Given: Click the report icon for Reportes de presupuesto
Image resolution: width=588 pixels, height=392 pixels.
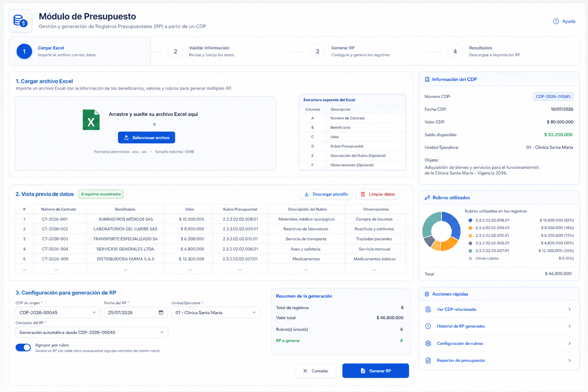Looking at the screenshot, I should click(428, 361).
